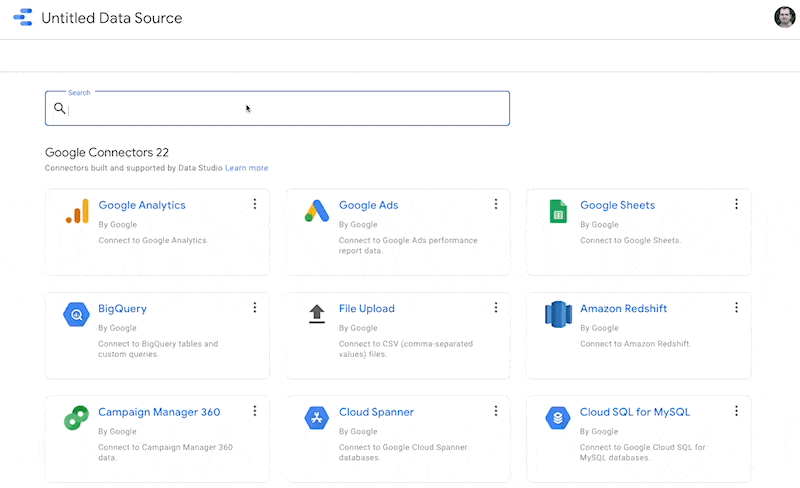Open more options for Google Sheets
The width and height of the screenshot is (800, 488).
pos(736,204)
